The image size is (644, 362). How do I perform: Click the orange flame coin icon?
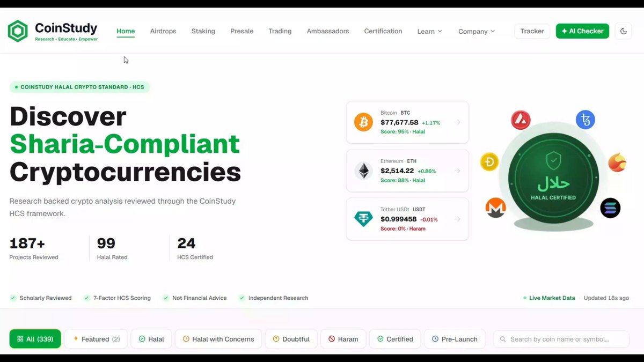point(617,162)
